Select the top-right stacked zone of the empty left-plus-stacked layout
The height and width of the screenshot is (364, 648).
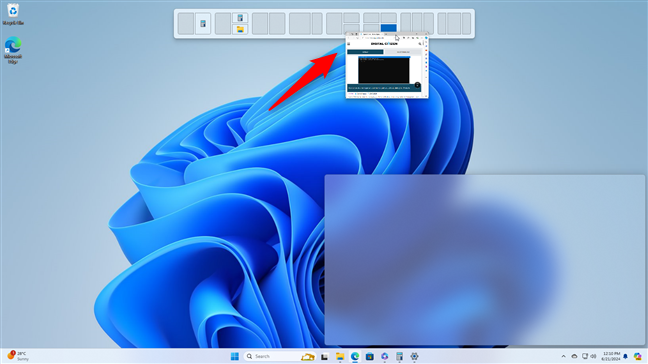tap(351, 18)
